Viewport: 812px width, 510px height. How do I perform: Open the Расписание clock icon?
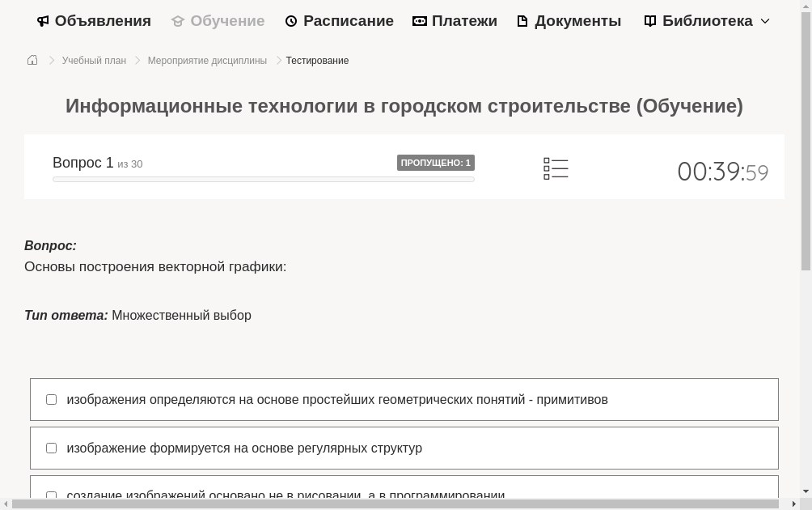pyautogui.click(x=291, y=20)
